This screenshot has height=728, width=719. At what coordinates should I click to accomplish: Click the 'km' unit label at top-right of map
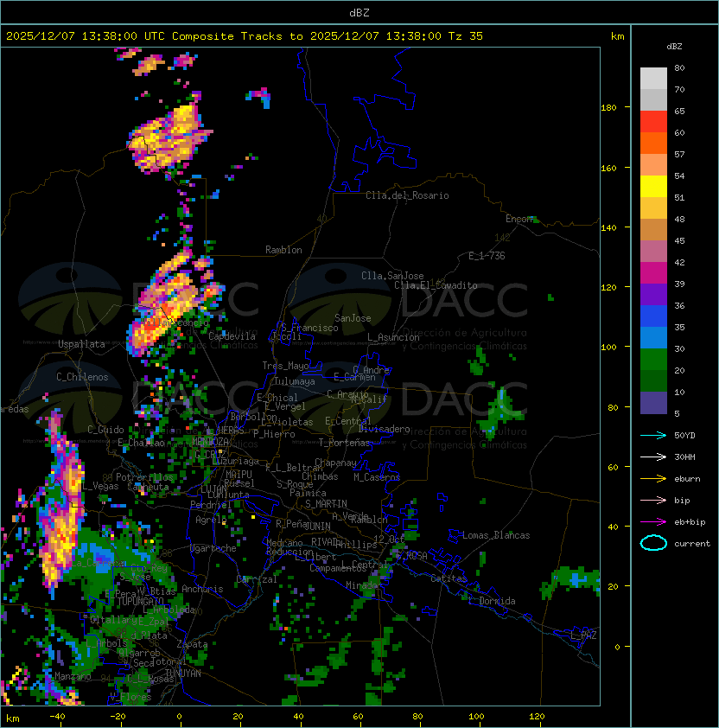617,36
